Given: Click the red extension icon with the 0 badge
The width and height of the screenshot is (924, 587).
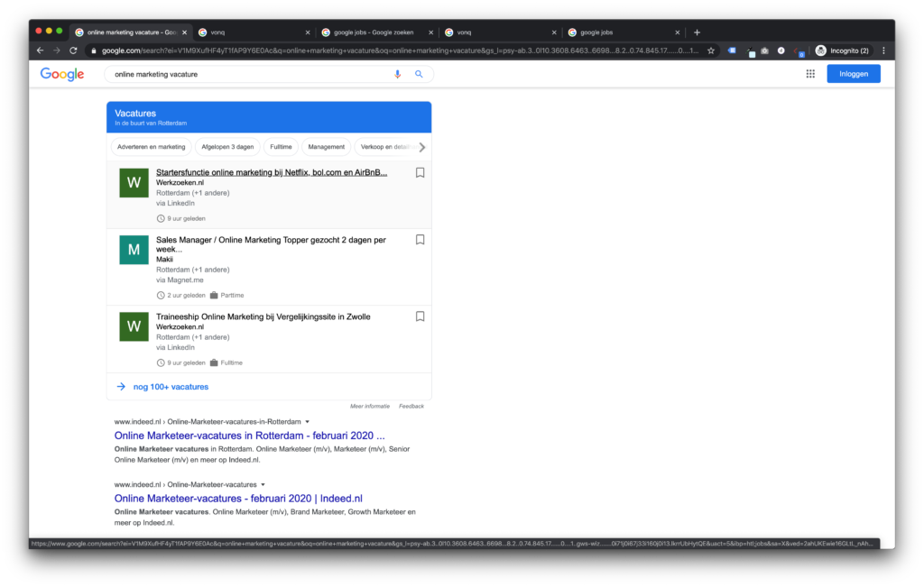Looking at the screenshot, I should [x=799, y=51].
